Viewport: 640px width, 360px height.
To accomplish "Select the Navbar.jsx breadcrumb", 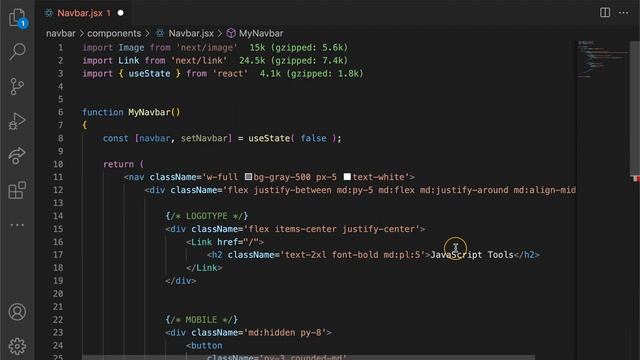I will pos(191,33).
